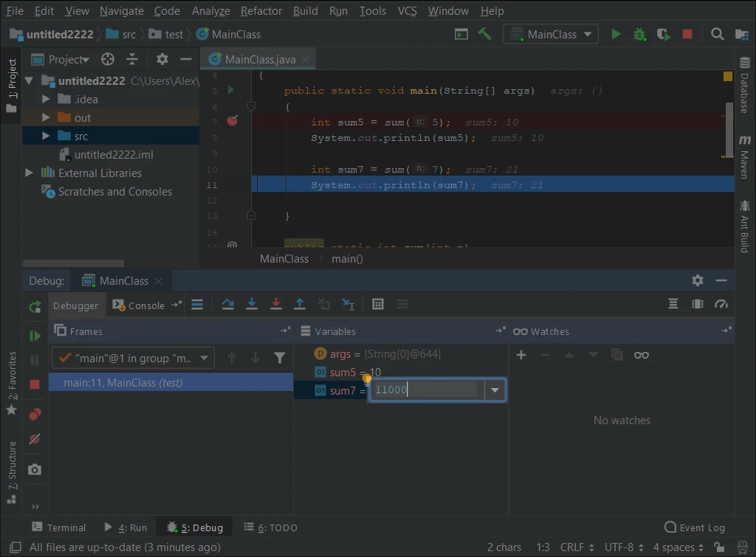Expand External Libraries node
756x557 pixels.
pyautogui.click(x=29, y=173)
